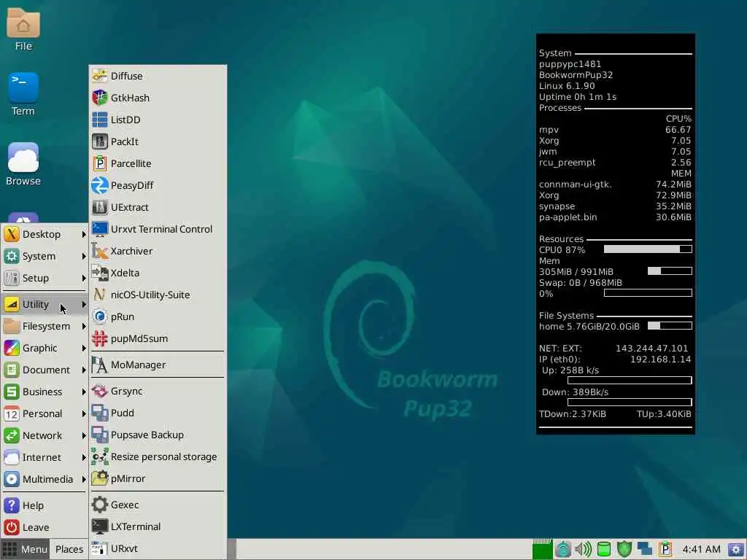Expand the Desktop menu category
Screen dimensions: 747x560
point(44,234)
